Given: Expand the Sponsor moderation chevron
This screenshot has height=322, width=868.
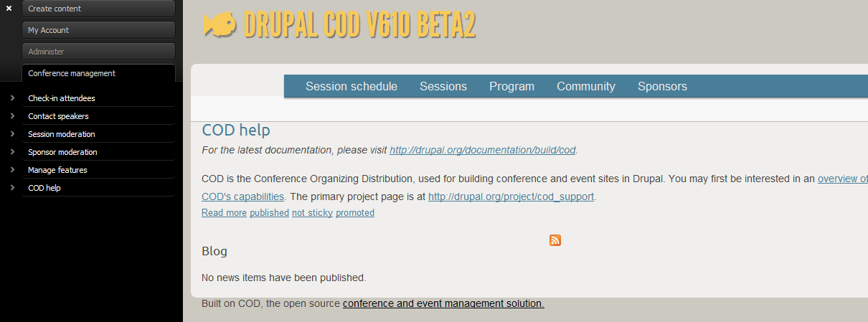Looking at the screenshot, I should [13, 152].
